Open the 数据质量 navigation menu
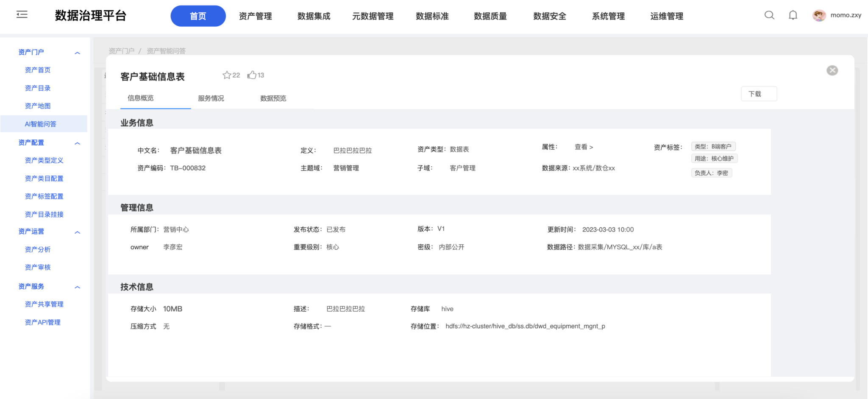This screenshot has height=399, width=868. click(x=490, y=16)
